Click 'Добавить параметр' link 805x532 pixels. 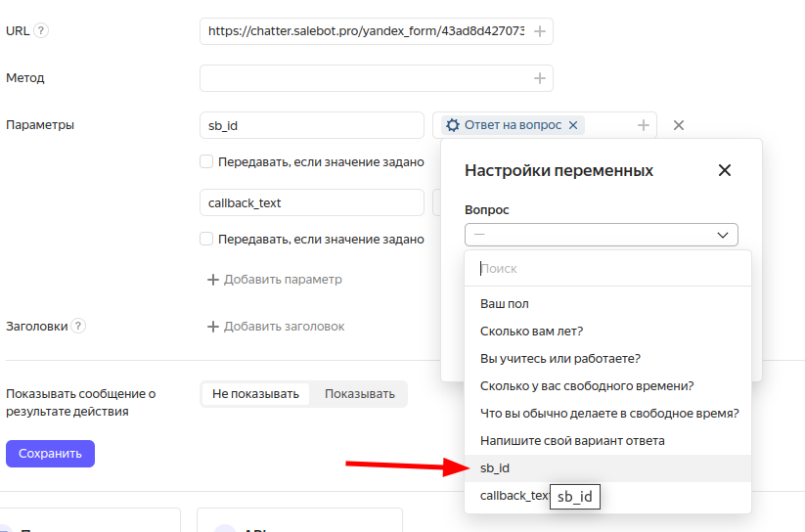275,280
